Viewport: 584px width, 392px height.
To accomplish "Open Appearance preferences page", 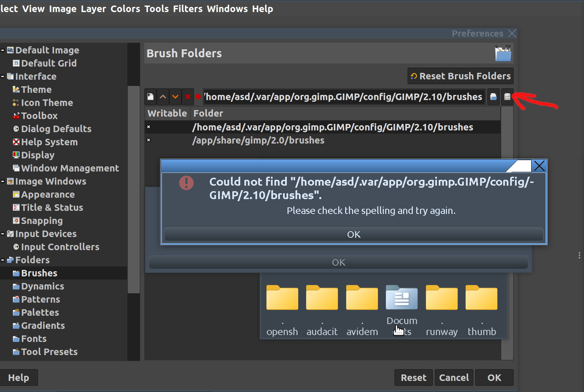I will tap(48, 194).
